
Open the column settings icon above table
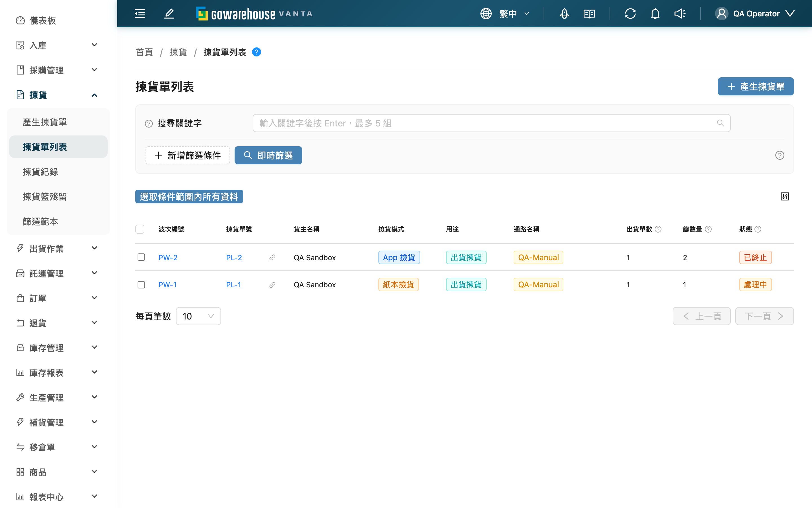[x=785, y=196]
